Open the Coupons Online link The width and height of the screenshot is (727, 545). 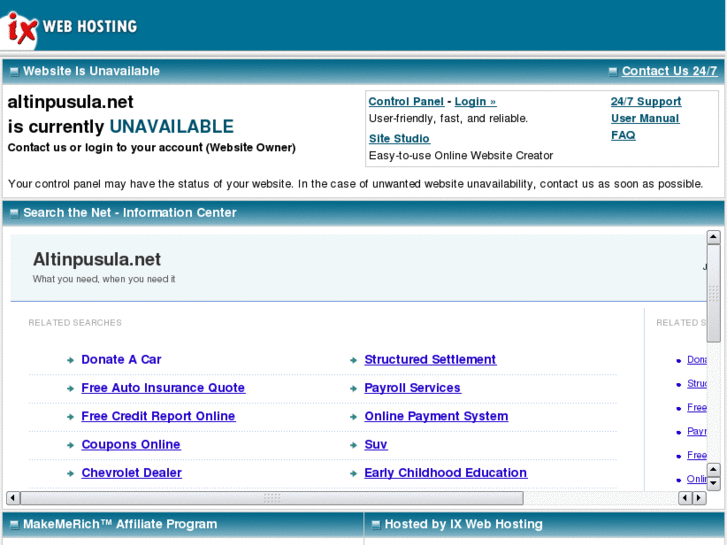coord(131,444)
